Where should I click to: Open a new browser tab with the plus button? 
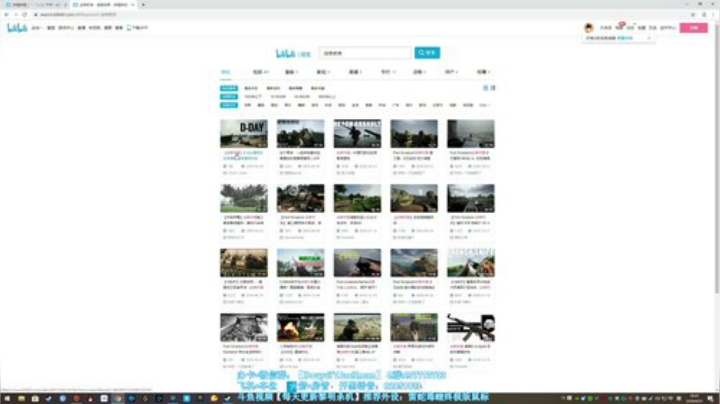[x=143, y=5]
